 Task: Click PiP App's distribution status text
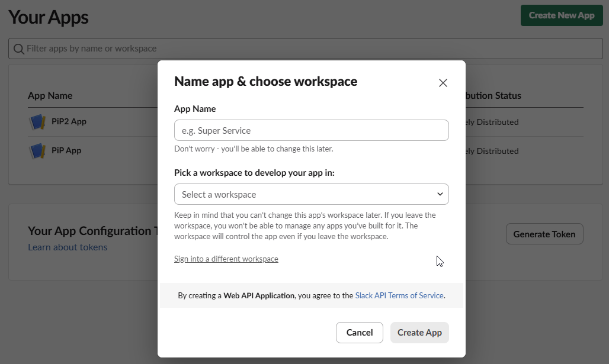(x=492, y=151)
